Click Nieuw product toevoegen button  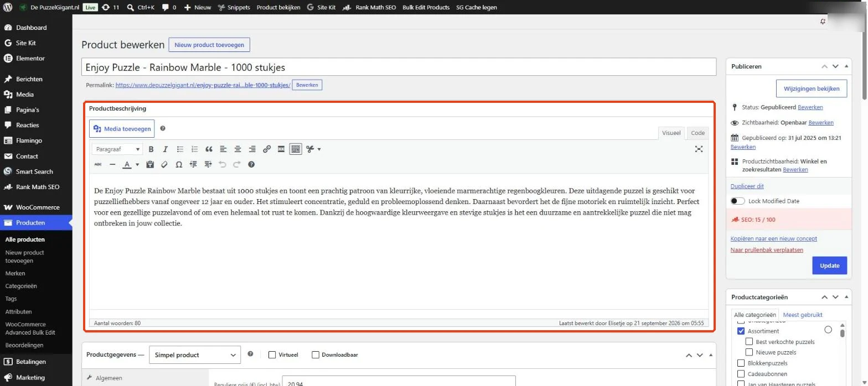pos(209,45)
